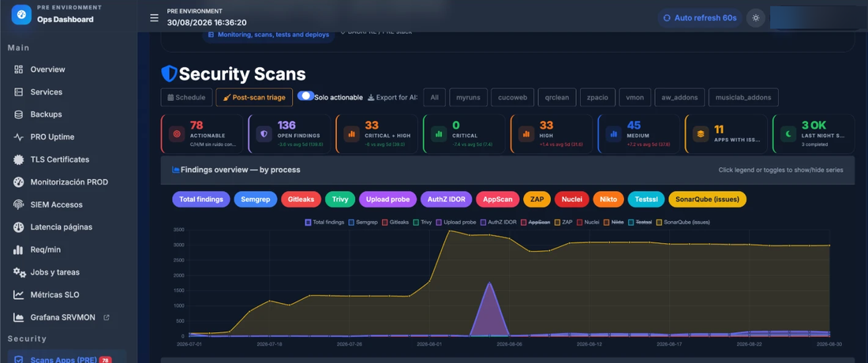This screenshot has width=868, height=363.
Task: Toggle the AuthZ IDOR series pill
Action: point(446,199)
